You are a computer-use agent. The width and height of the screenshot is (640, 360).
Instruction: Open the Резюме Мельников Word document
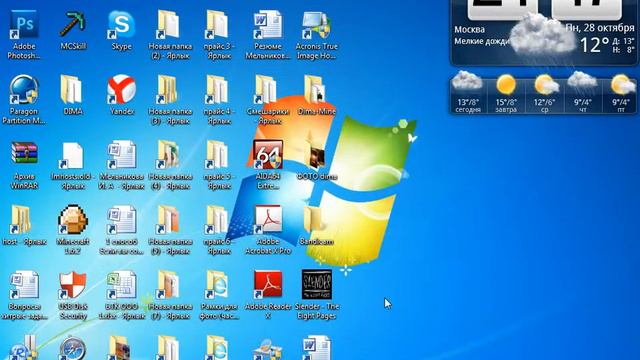[267, 35]
